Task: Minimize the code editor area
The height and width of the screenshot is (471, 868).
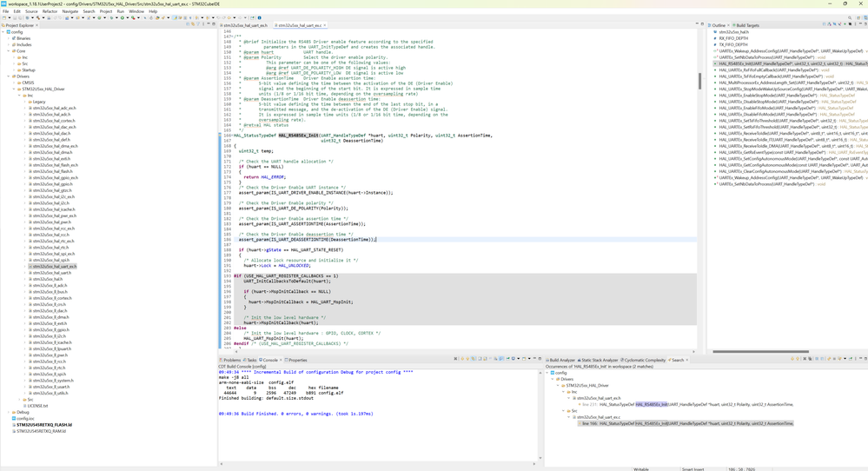Action: 696,24
